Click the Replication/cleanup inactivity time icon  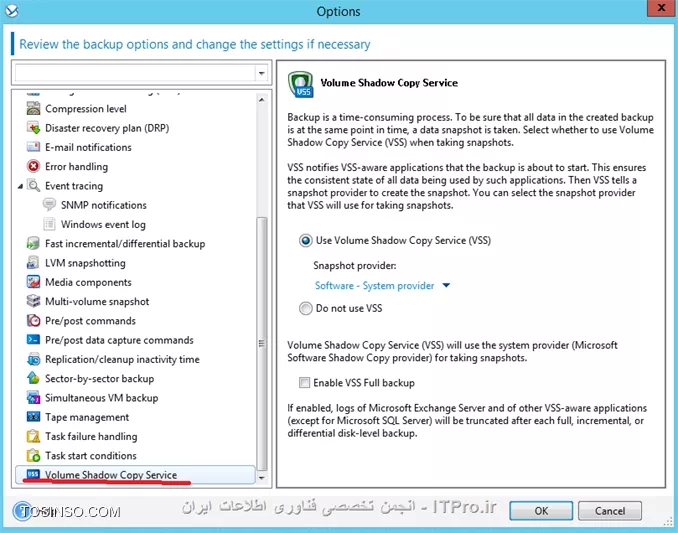pyautogui.click(x=33, y=359)
